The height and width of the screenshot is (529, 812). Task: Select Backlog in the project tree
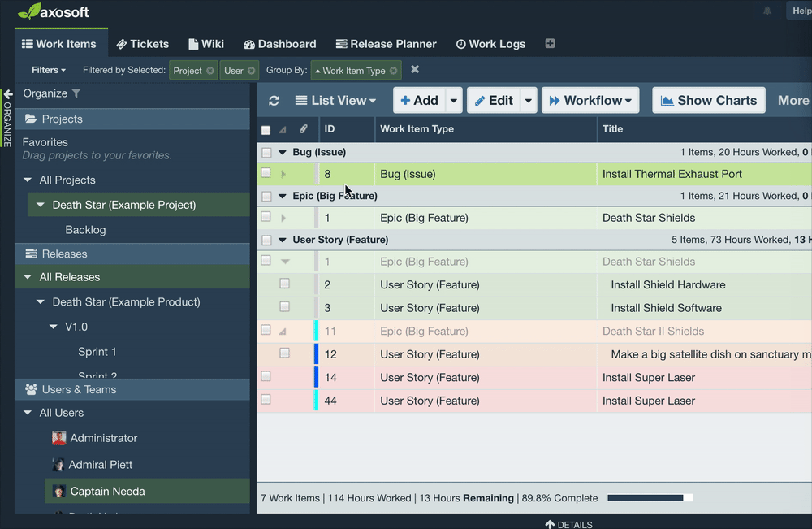(85, 229)
